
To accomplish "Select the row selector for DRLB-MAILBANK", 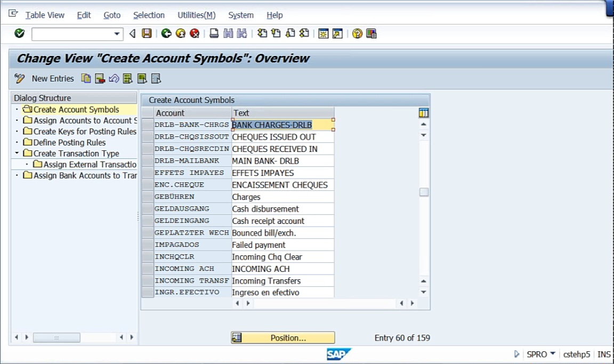I will (148, 161).
